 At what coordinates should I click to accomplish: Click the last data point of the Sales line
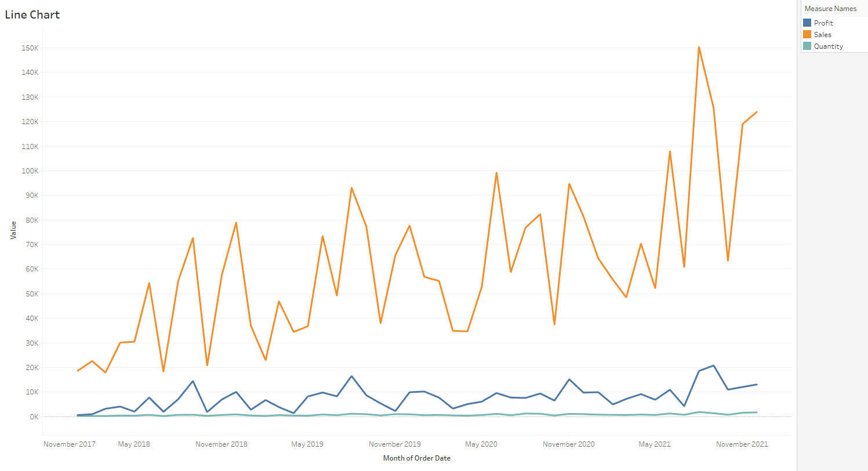[x=757, y=112]
